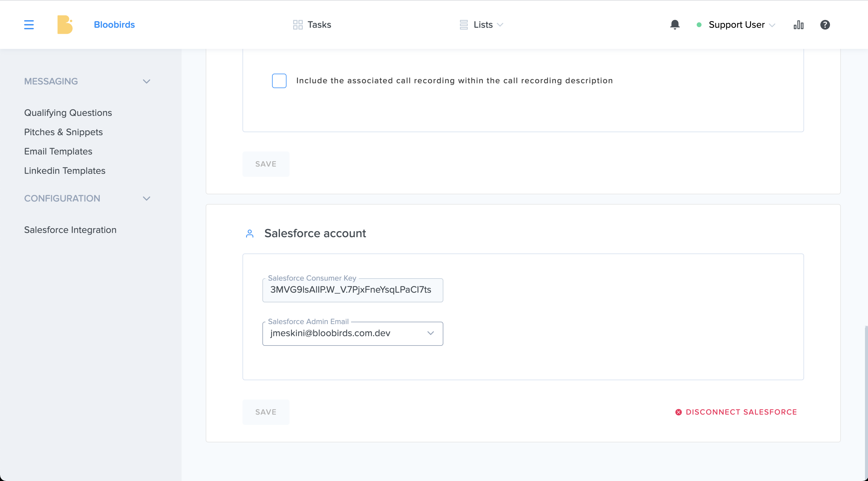Image resolution: width=868 pixels, height=481 pixels.
Task: Click the yellow Bloobirds logo
Action: pos(65,25)
